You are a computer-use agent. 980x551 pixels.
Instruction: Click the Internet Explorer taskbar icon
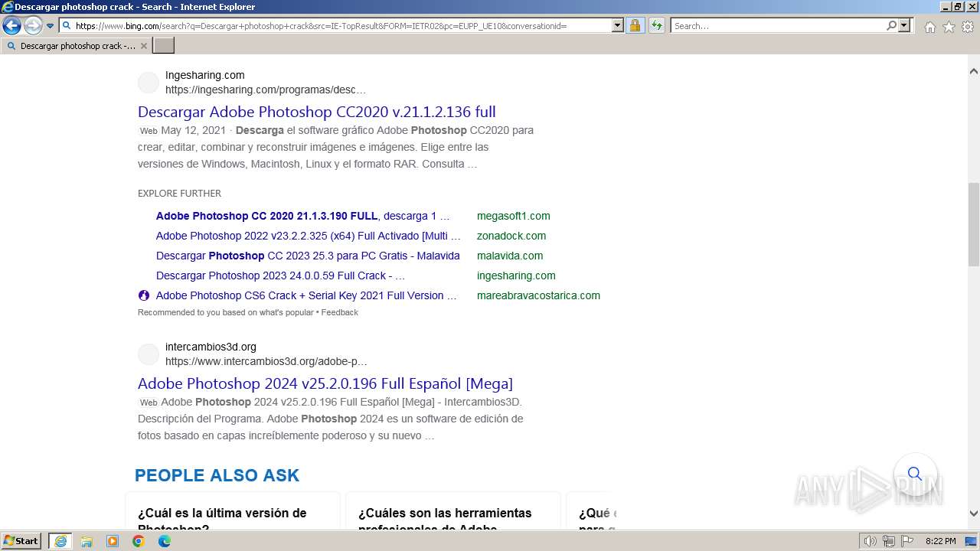point(60,541)
